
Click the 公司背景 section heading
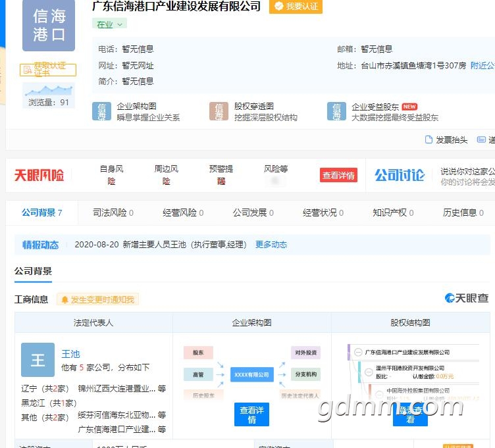click(x=33, y=271)
